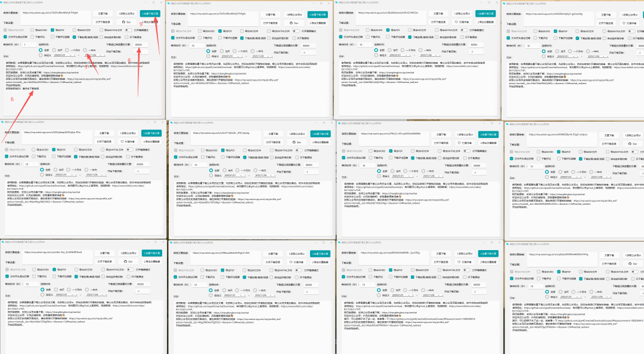This screenshot has height=354, width=644.
Task: Click heart 打赏作者 icon in middle row third window
Action: pyautogui.click(x=459, y=143)
